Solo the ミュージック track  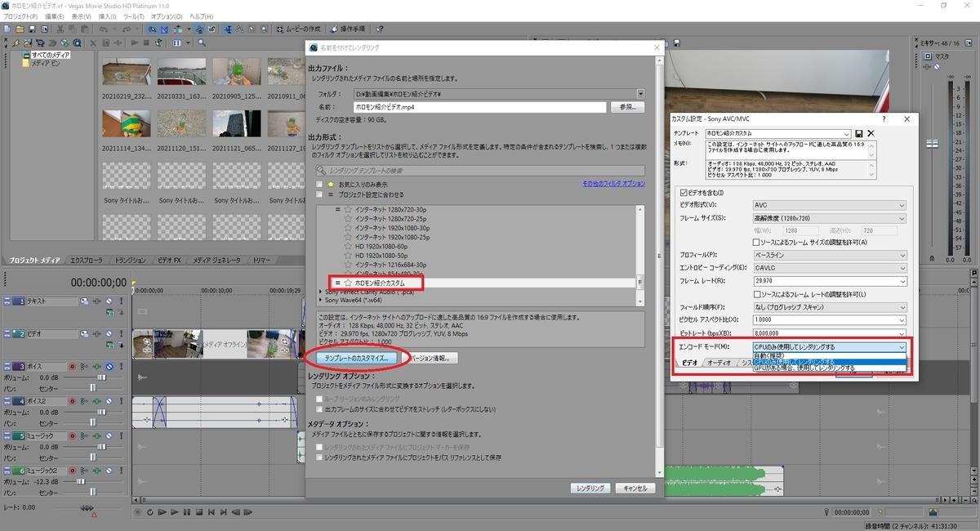coord(121,435)
